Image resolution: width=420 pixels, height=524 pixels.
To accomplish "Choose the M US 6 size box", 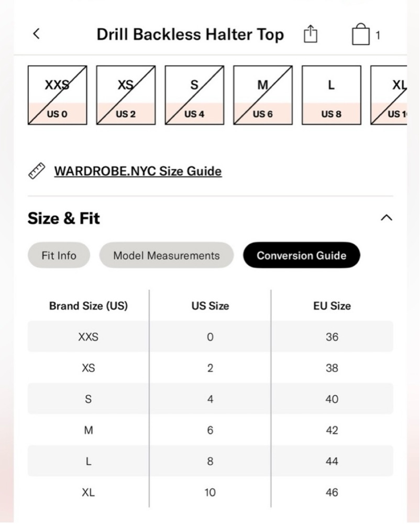I will [x=263, y=95].
